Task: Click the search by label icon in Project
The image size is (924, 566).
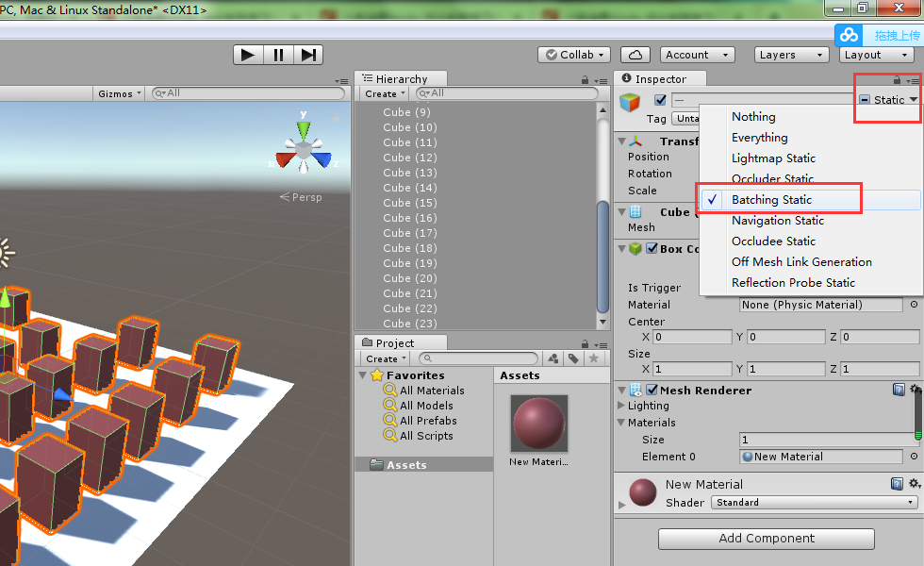Action: point(573,358)
